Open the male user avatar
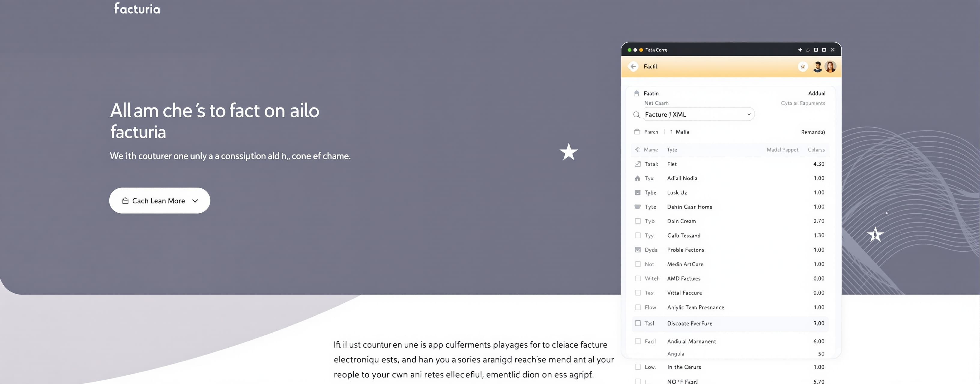 (x=817, y=67)
